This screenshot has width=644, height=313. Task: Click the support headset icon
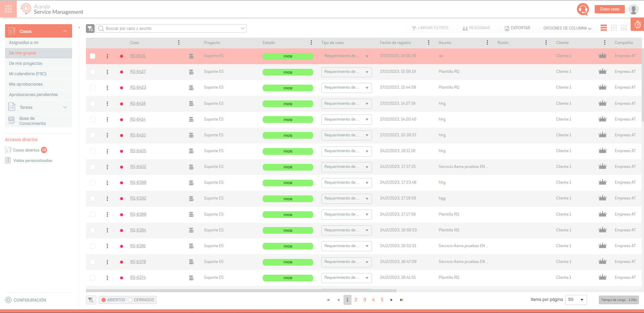click(583, 9)
